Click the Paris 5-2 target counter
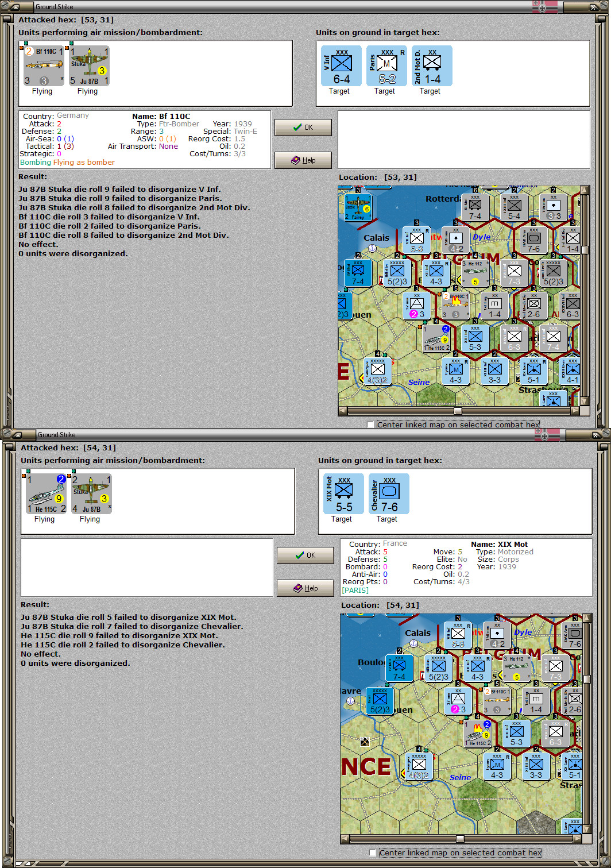611x868 pixels. (386, 66)
